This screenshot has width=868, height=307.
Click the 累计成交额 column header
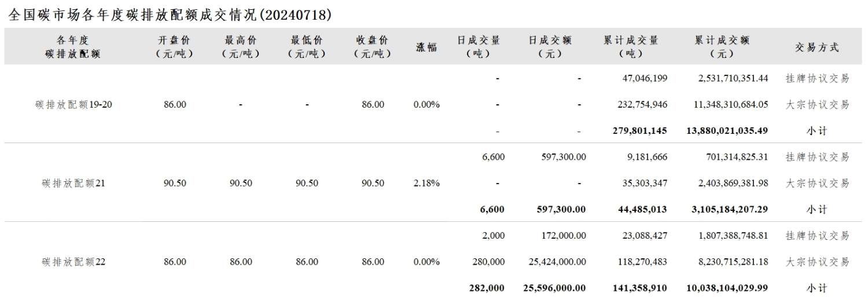pyautogui.click(x=722, y=47)
